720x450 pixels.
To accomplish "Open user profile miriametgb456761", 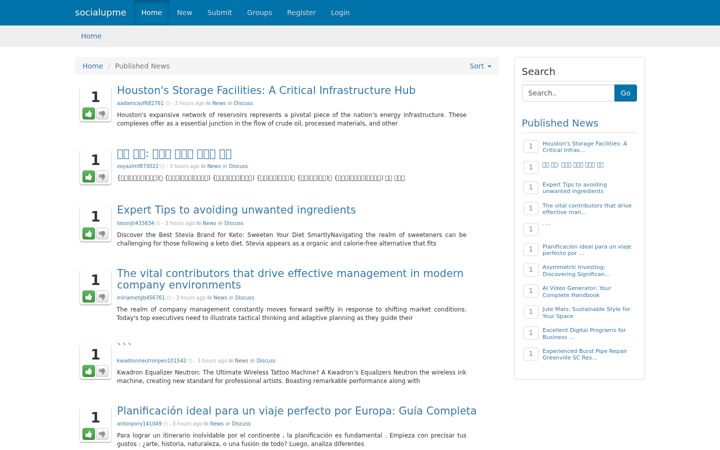I will (141, 298).
